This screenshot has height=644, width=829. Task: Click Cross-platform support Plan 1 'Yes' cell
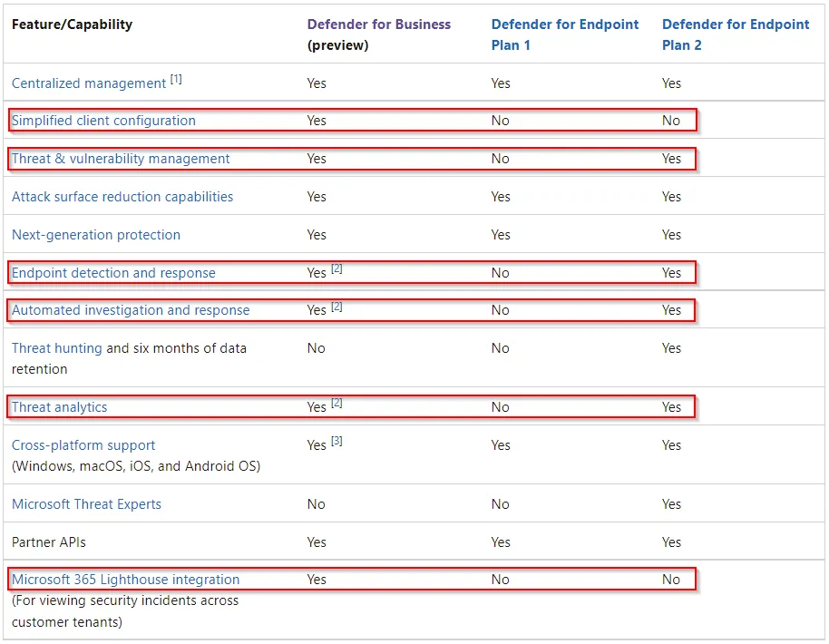501,445
